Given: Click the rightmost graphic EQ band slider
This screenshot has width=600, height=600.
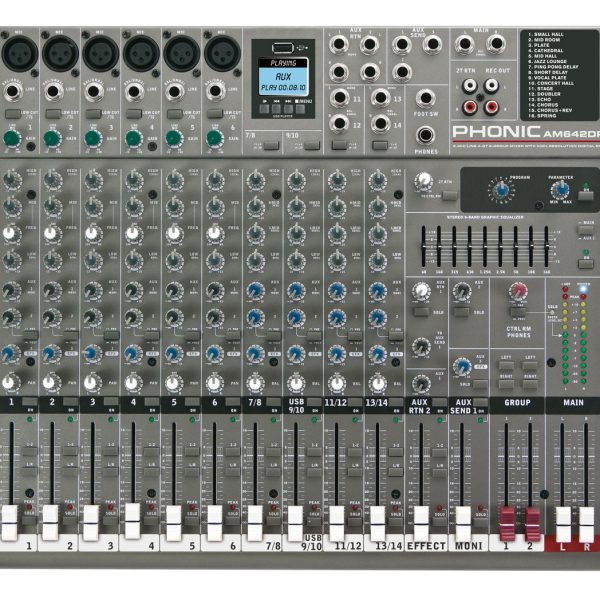Looking at the screenshot, I should [546, 246].
